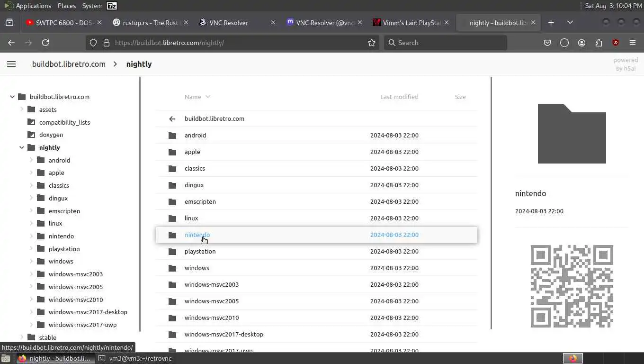Screen dimensions: 644x364
Task: Switch to vm3@vm3 retrovnc taskbar window
Action: [x=135, y=358]
